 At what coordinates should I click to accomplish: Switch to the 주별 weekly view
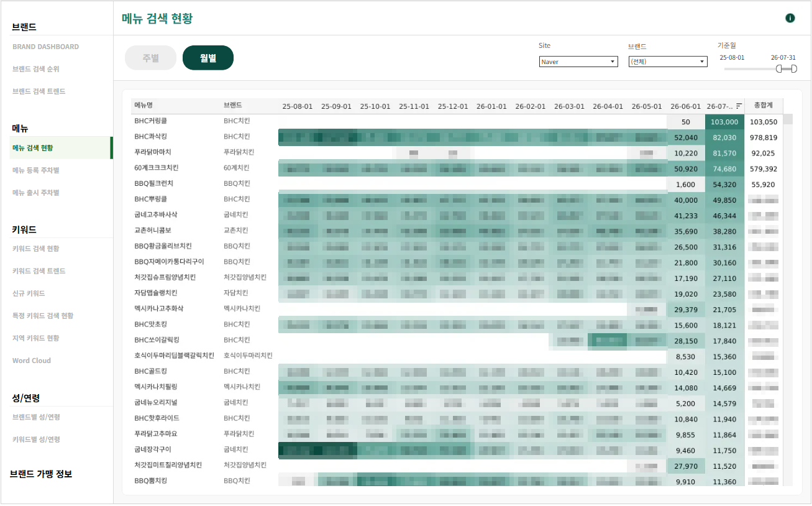(x=151, y=58)
